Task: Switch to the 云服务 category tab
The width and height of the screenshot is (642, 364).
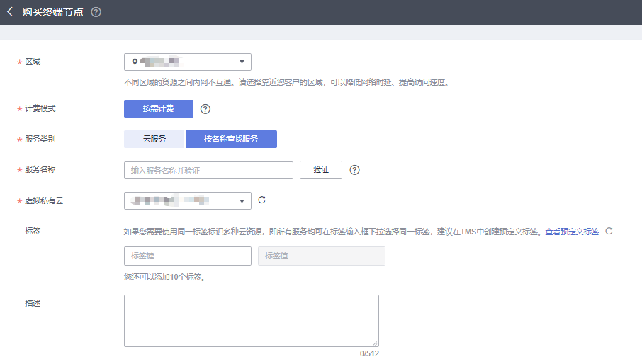Action: [x=154, y=139]
